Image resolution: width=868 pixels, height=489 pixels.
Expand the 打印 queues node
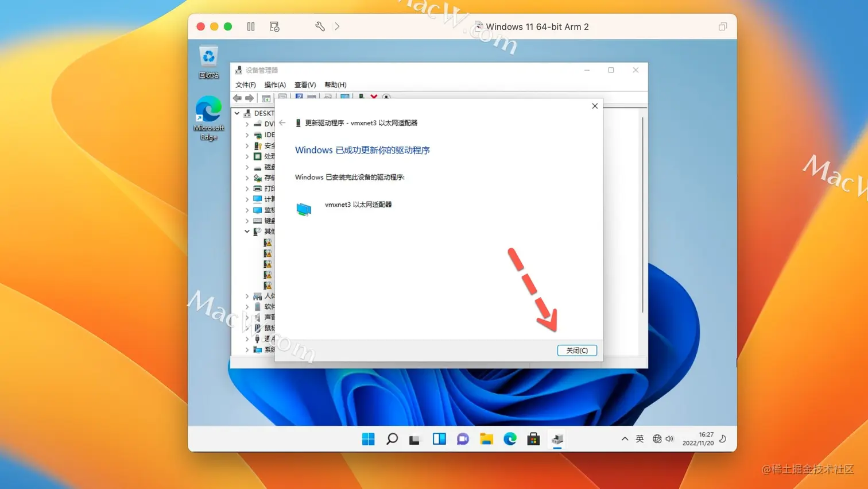[x=247, y=188]
